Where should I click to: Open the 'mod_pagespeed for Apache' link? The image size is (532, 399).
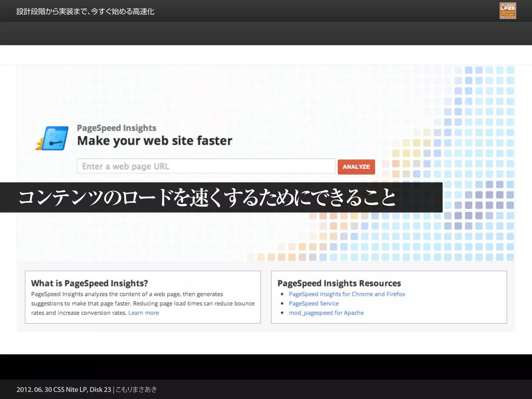click(326, 313)
